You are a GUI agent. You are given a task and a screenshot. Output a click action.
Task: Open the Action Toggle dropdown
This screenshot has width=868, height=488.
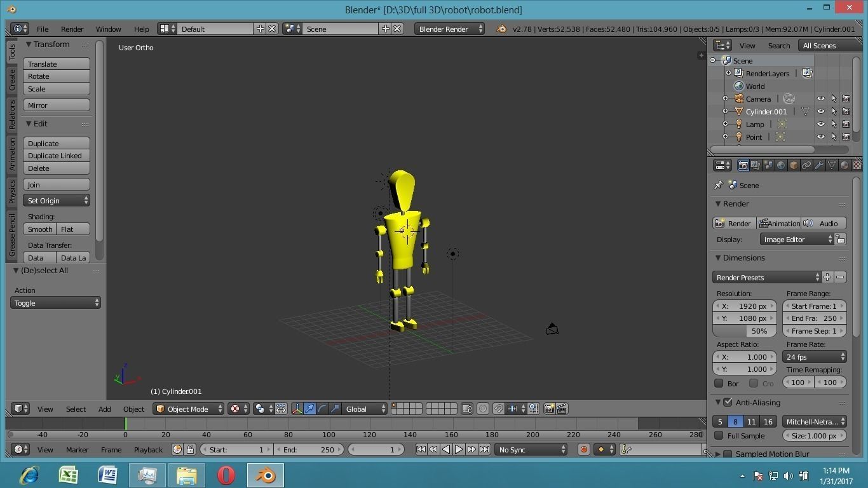pyautogui.click(x=55, y=303)
